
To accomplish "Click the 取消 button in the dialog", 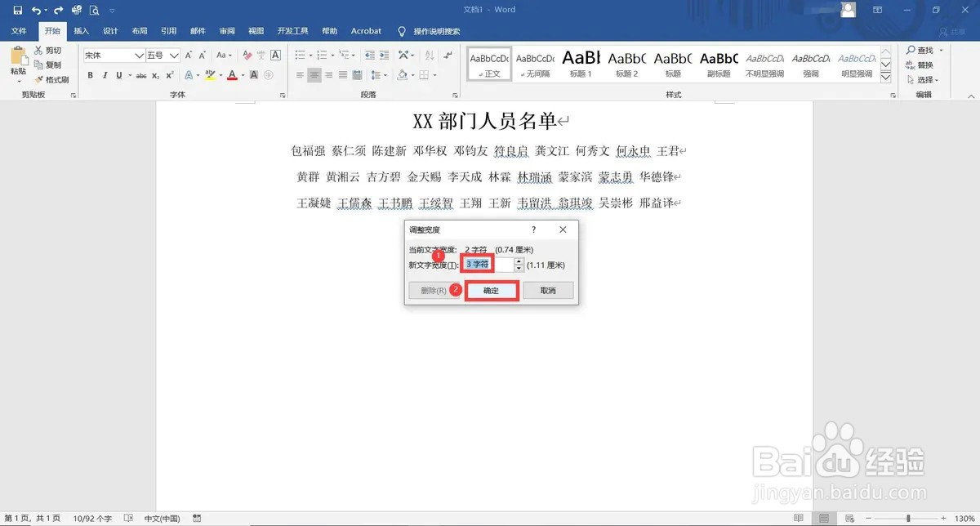I will [x=548, y=291].
